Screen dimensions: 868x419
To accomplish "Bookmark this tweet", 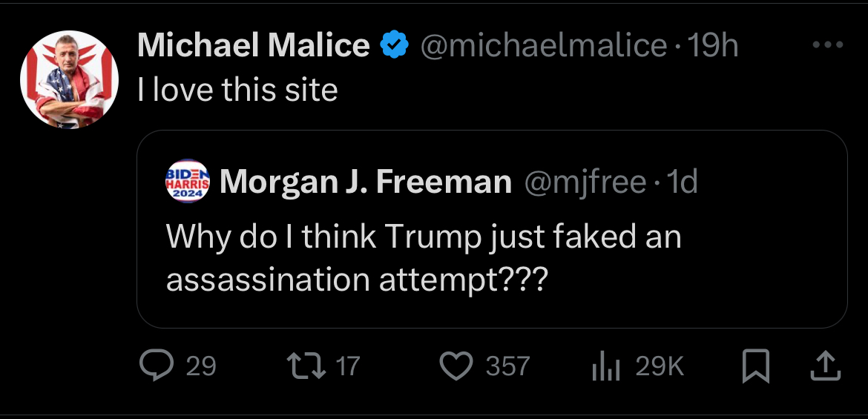I will pyautogui.click(x=754, y=366).
